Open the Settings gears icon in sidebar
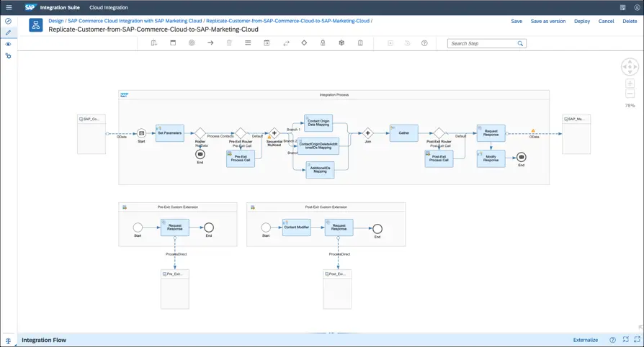The image size is (644, 347). (x=9, y=55)
